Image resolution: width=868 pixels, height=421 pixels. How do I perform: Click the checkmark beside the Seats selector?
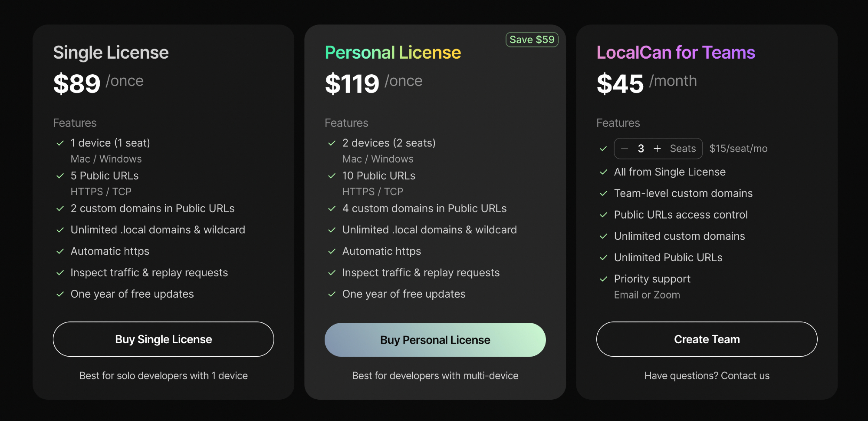pos(603,149)
